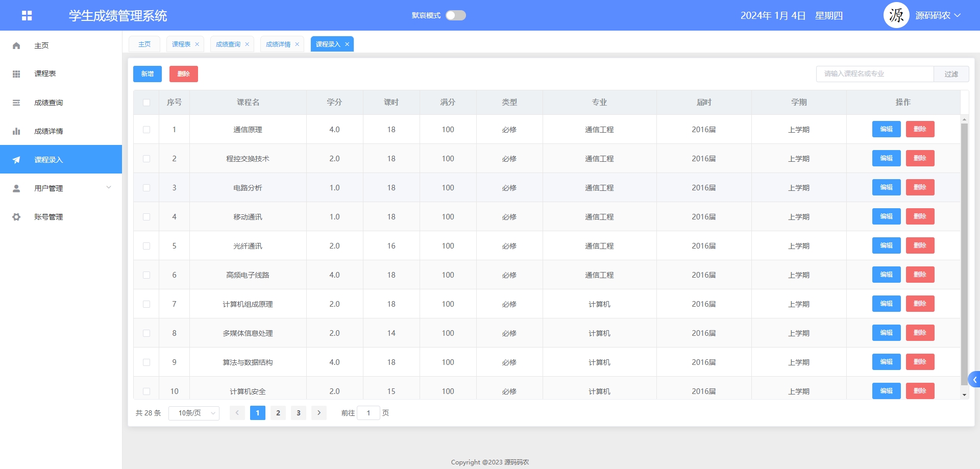The image size is (980, 469).
Task: Delete the 计算机安全 course row
Action: pyautogui.click(x=920, y=391)
